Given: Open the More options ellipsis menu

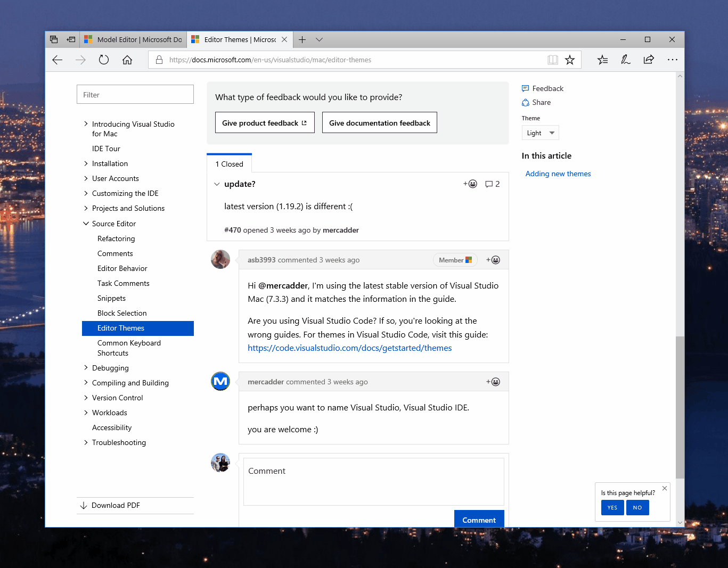Looking at the screenshot, I should [x=672, y=60].
